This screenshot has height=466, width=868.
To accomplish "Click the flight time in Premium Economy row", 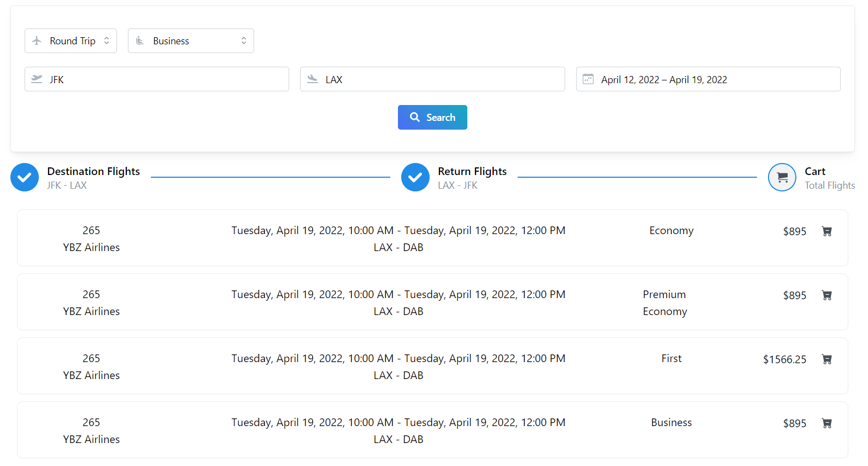I will [x=398, y=294].
